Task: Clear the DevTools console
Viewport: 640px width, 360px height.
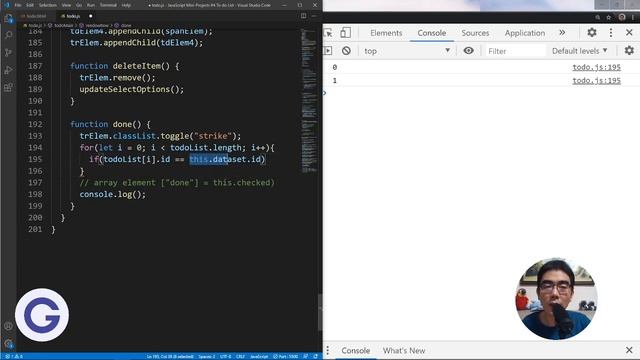Action: (x=346, y=51)
